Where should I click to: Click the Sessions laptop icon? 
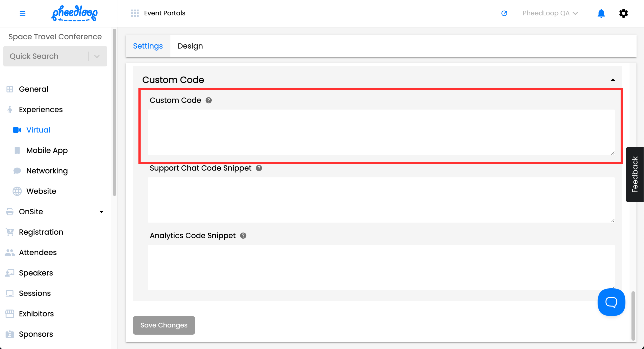pos(10,293)
